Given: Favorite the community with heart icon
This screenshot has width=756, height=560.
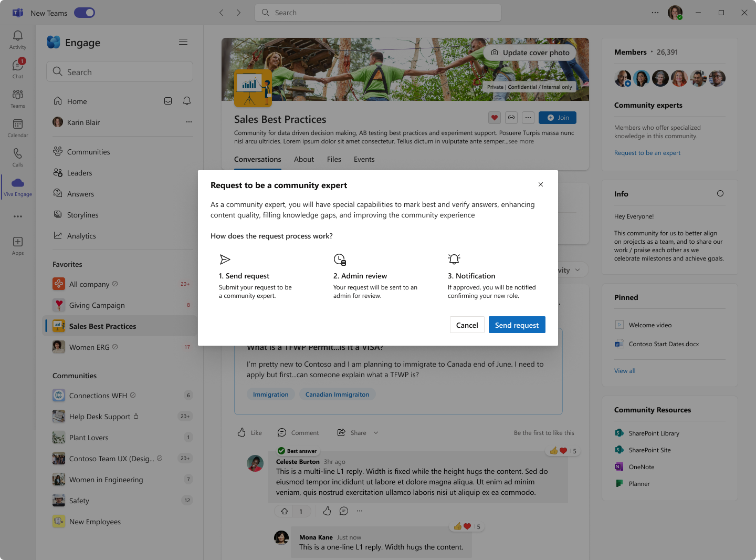Looking at the screenshot, I should 494,118.
